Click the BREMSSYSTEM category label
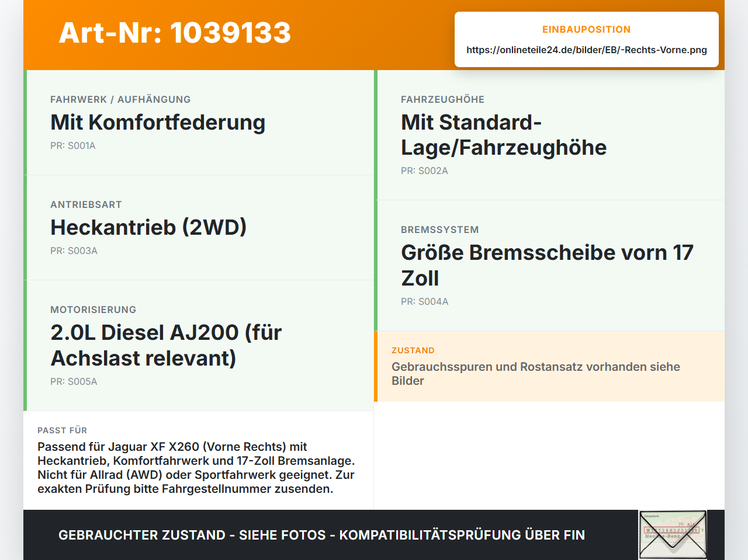 [439, 229]
